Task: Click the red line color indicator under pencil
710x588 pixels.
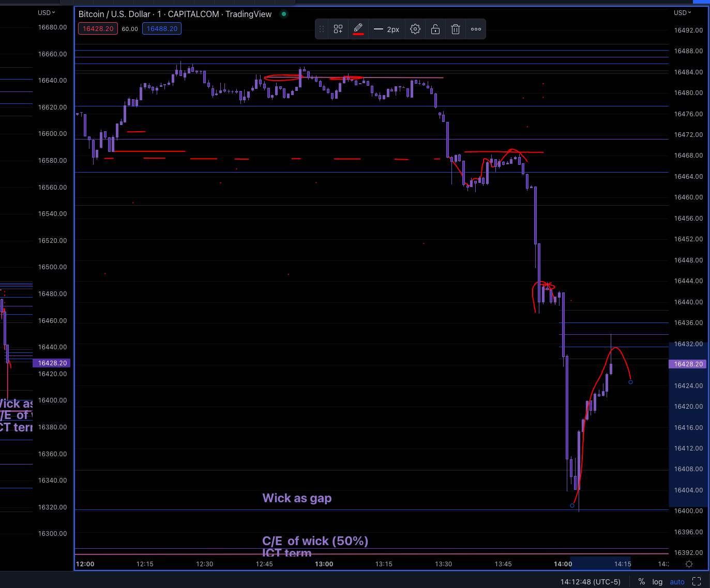Action: tap(358, 34)
